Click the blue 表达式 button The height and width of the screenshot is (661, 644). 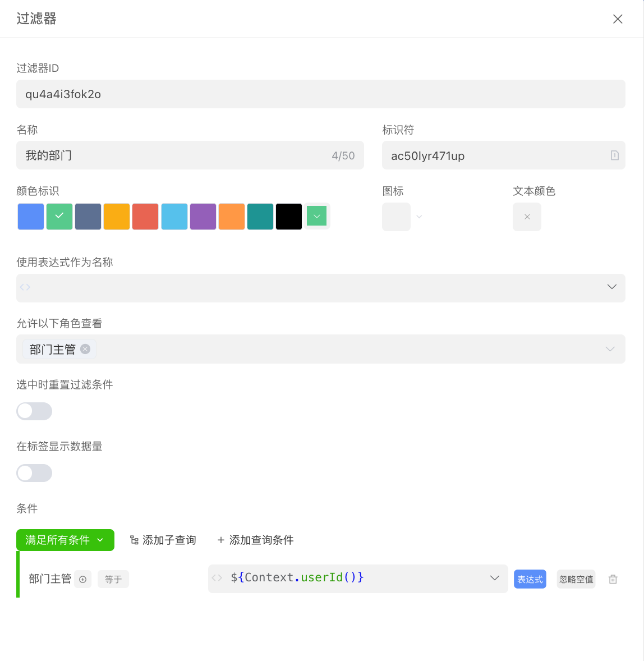tap(530, 579)
